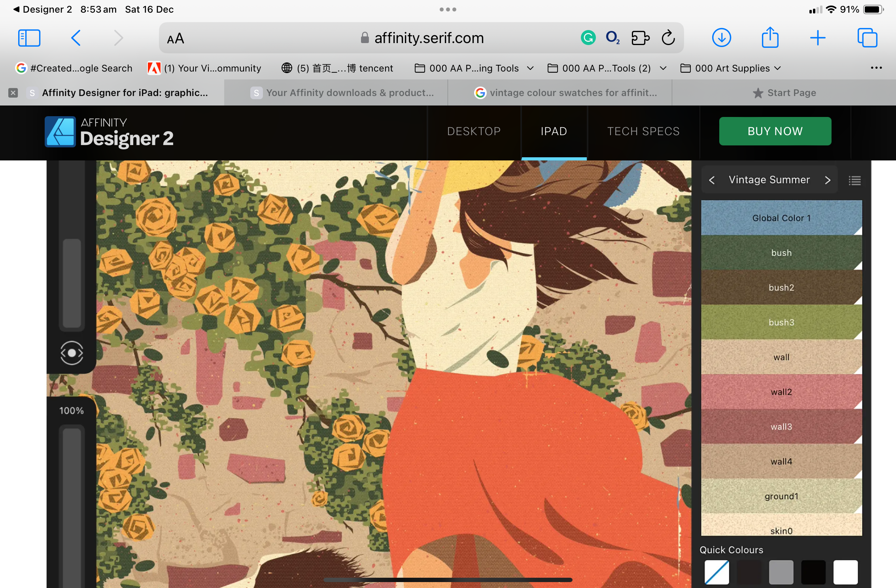Click the address bar URL field
The width and height of the screenshot is (896, 588).
(422, 38)
